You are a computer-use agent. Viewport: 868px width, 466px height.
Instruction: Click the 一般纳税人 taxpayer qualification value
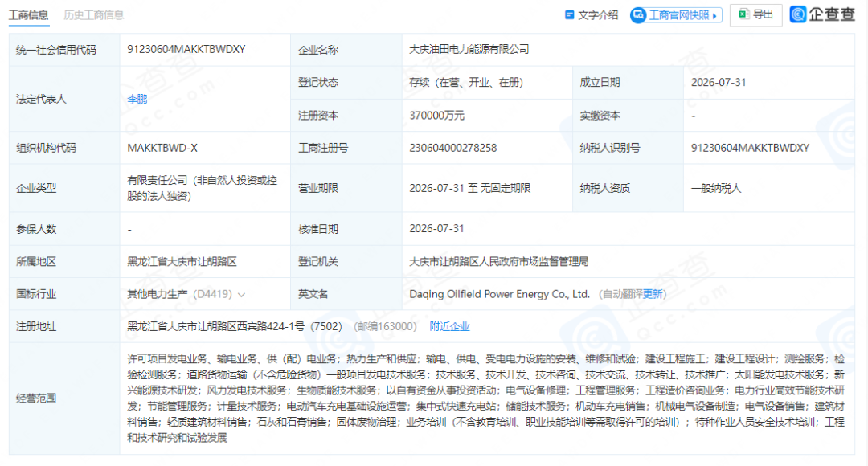(716, 188)
